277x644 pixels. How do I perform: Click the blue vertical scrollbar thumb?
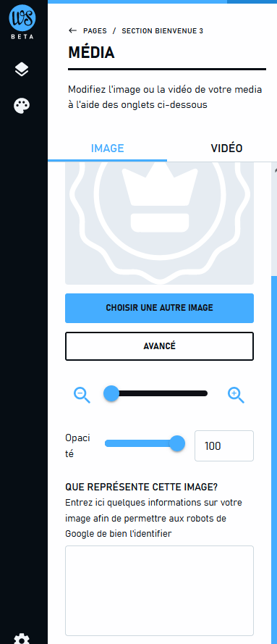click(274, 460)
